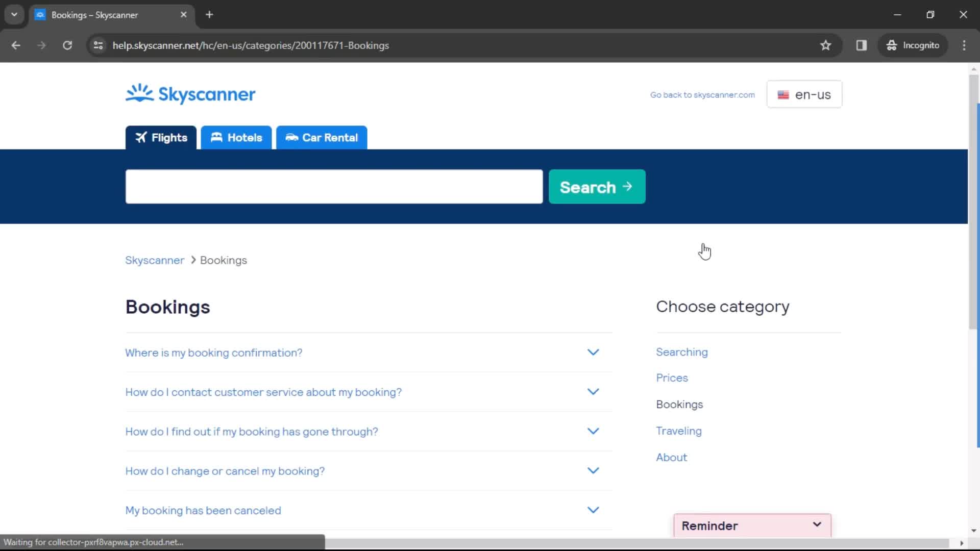Click the Incognito mode icon
This screenshot has height=551, width=980.
(x=893, y=45)
